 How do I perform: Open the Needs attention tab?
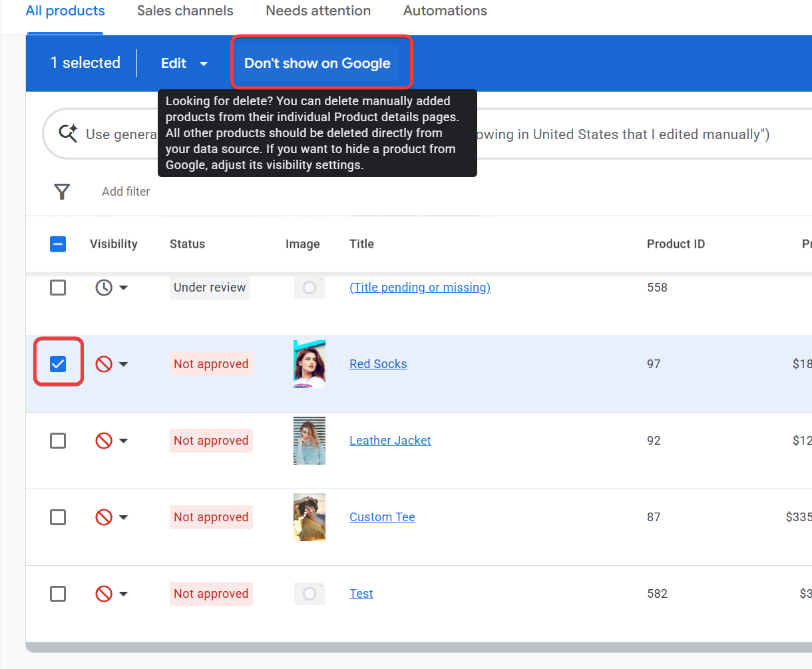pyautogui.click(x=318, y=11)
